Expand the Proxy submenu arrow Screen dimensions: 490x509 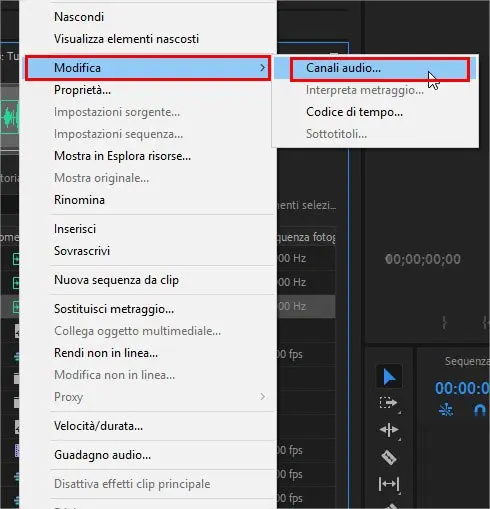(x=262, y=396)
